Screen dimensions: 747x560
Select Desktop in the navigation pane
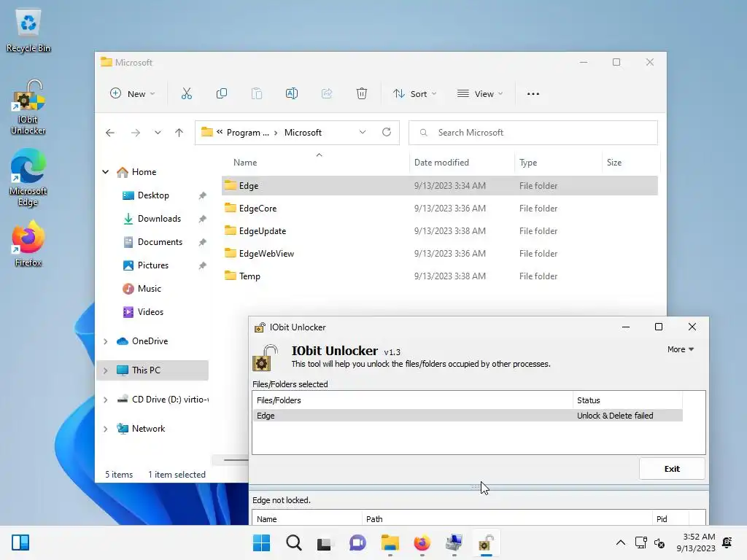152,195
